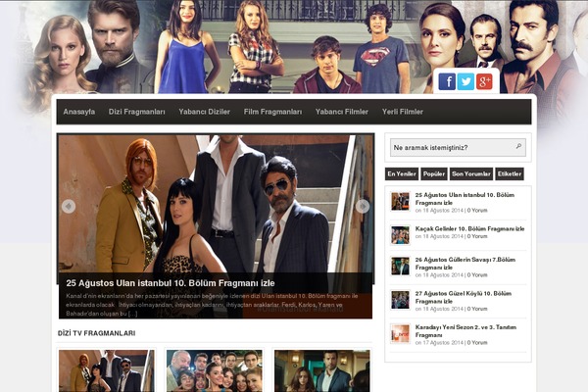Click thumbnail beside Güzel Köylü sidebar post
Image resolution: width=588 pixels, height=392 pixels.
click(x=400, y=300)
